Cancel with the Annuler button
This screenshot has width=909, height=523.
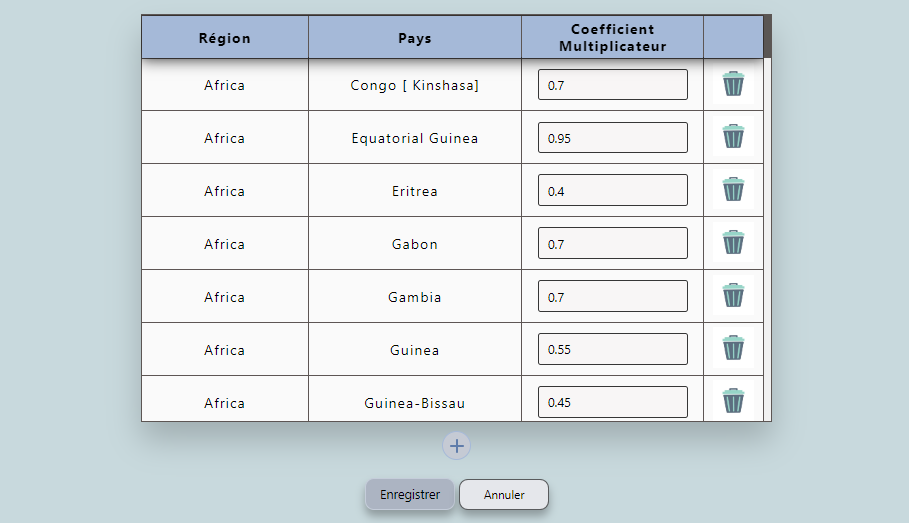click(504, 495)
